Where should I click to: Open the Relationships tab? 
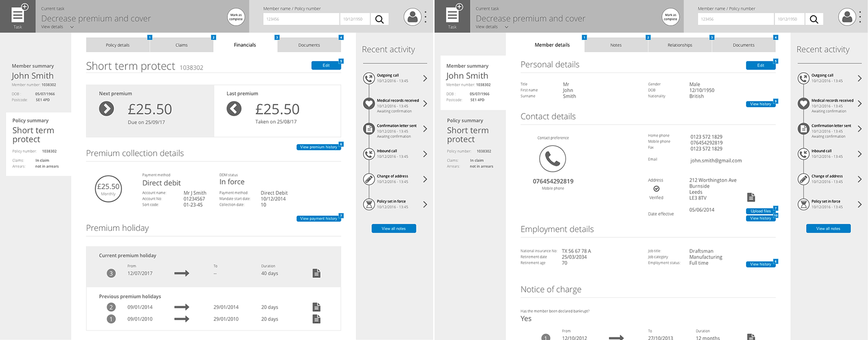[679, 45]
